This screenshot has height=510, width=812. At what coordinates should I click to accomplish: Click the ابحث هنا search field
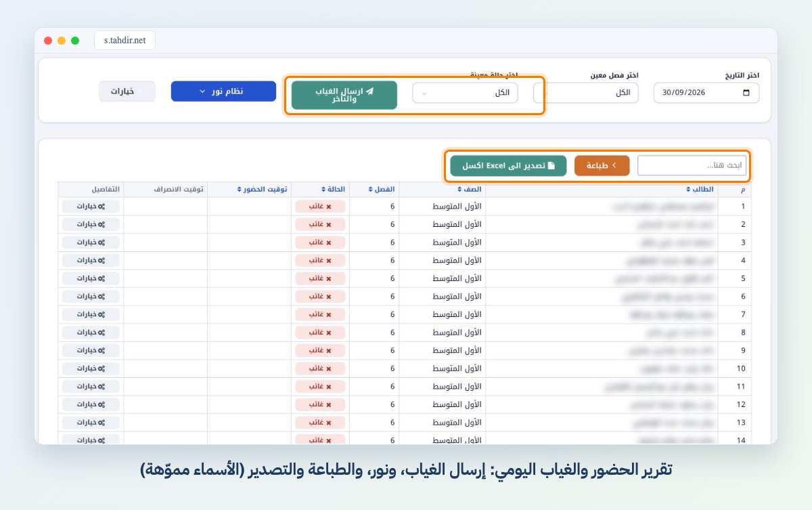(692, 165)
